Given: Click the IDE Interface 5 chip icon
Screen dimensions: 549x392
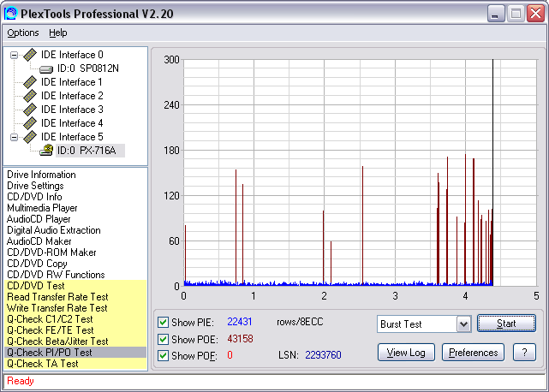Looking at the screenshot, I should tap(30, 136).
